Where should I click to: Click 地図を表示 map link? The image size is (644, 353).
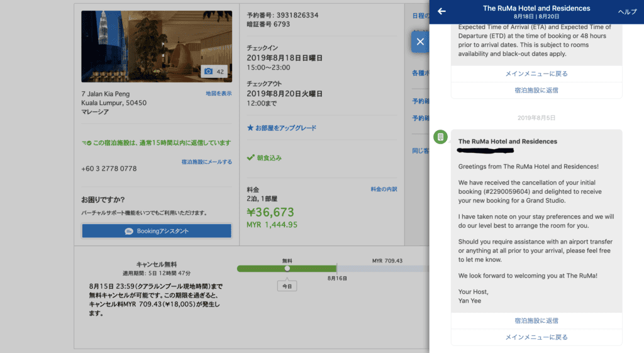tap(218, 94)
